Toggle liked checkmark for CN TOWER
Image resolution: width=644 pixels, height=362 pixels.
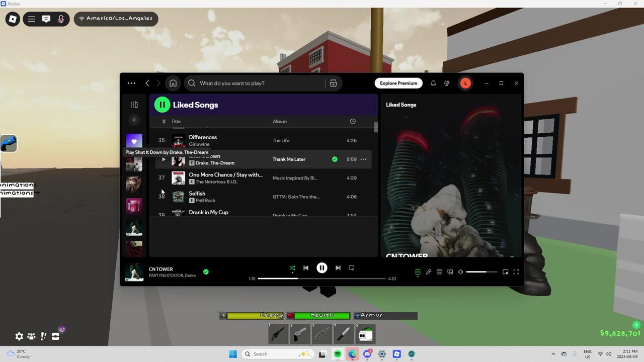tap(206, 272)
